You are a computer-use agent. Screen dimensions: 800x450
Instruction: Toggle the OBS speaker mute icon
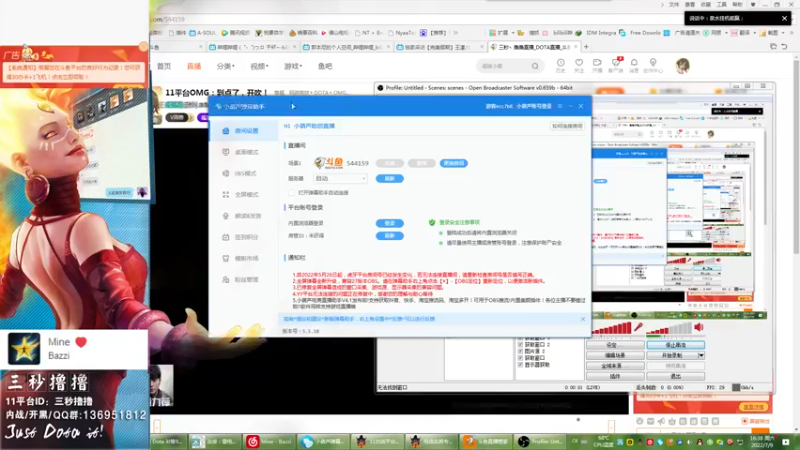[x=699, y=327]
